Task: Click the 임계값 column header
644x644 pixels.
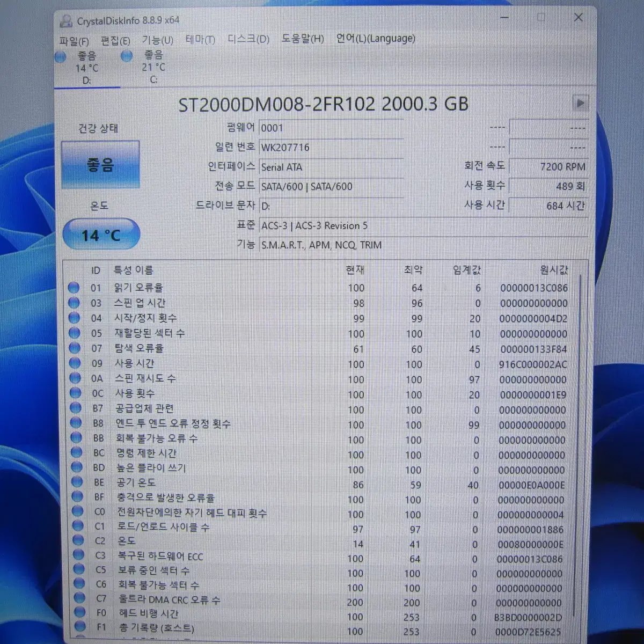Action: (467, 269)
